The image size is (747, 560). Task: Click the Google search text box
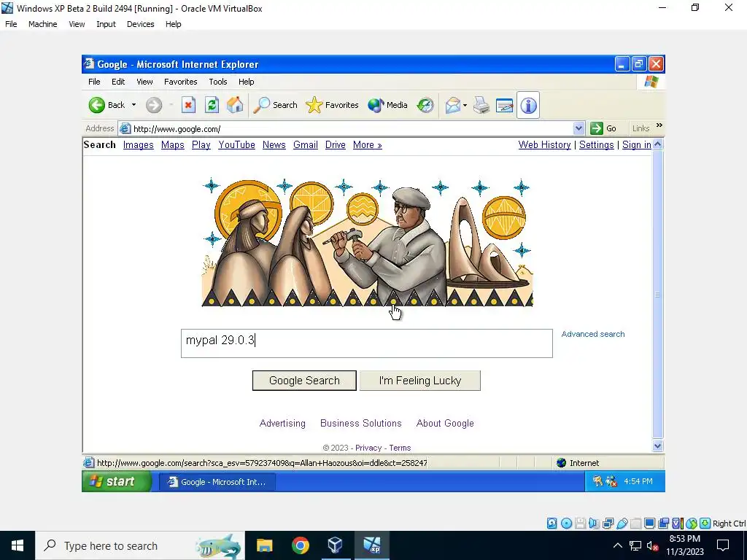(x=366, y=343)
